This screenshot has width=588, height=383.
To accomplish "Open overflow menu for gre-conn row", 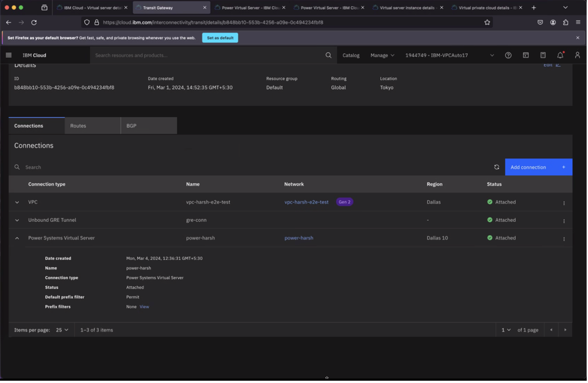I will [564, 220].
